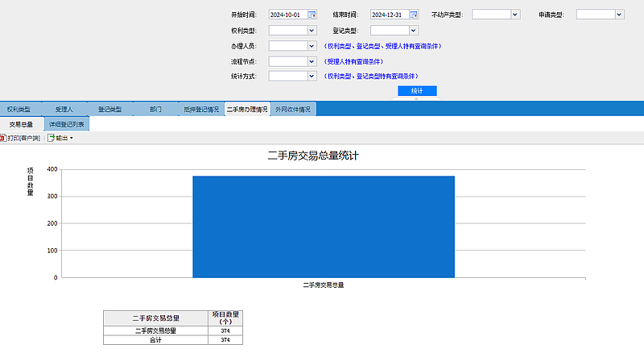This screenshot has height=353, width=644.
Task: Expand the 登记类型 dropdown
Action: click(x=414, y=31)
